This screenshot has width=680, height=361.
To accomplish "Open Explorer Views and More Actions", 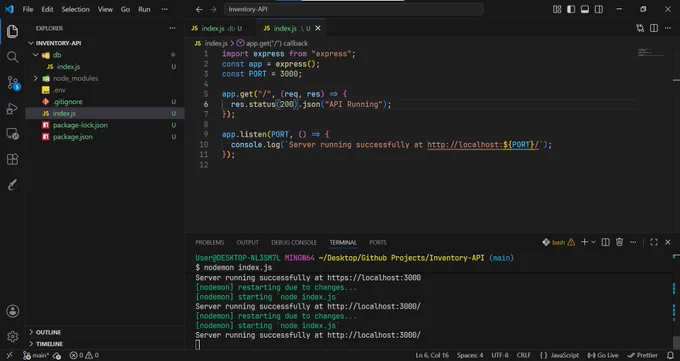I will coord(172,28).
